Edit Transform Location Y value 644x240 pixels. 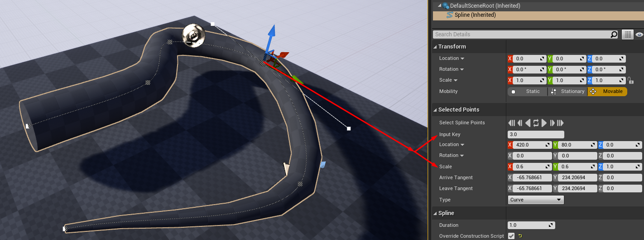570,59
